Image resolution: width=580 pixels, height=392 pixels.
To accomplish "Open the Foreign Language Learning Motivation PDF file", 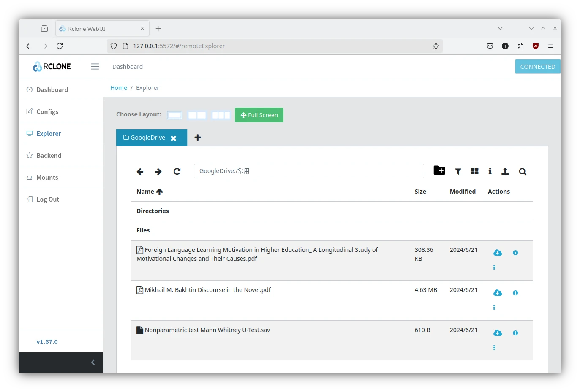I will click(x=257, y=254).
